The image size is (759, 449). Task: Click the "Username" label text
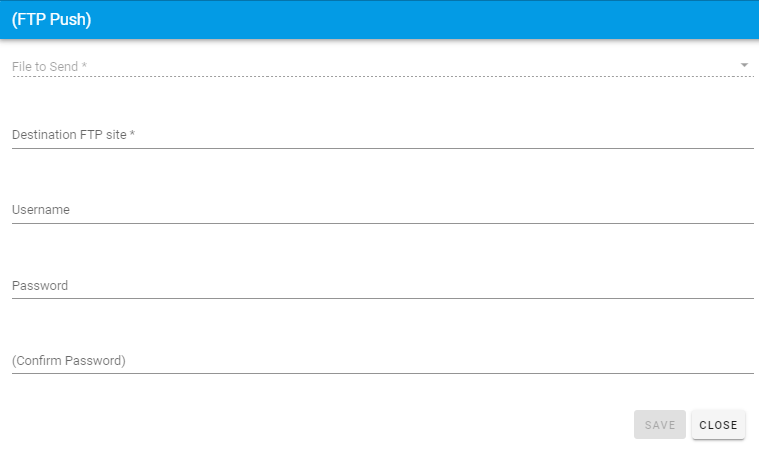click(x=40, y=210)
